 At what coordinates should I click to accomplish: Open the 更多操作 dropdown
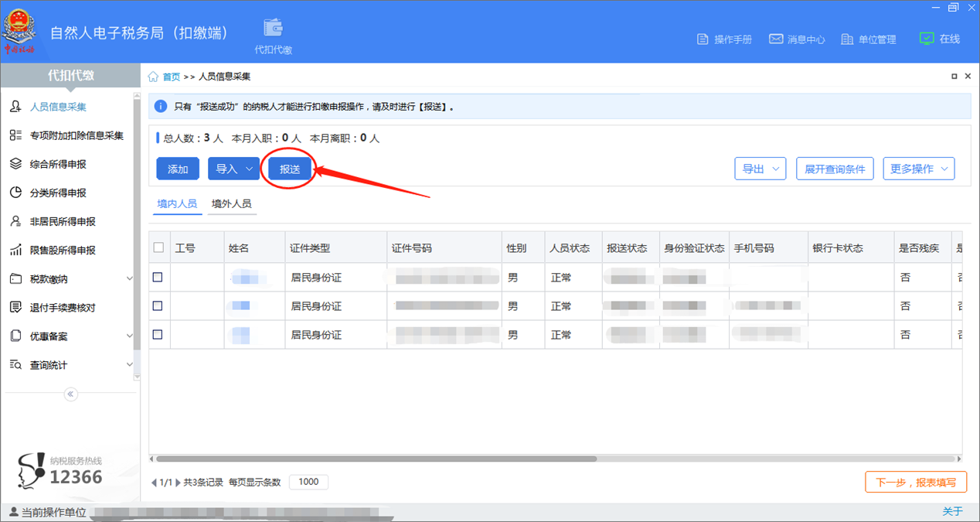pos(919,169)
